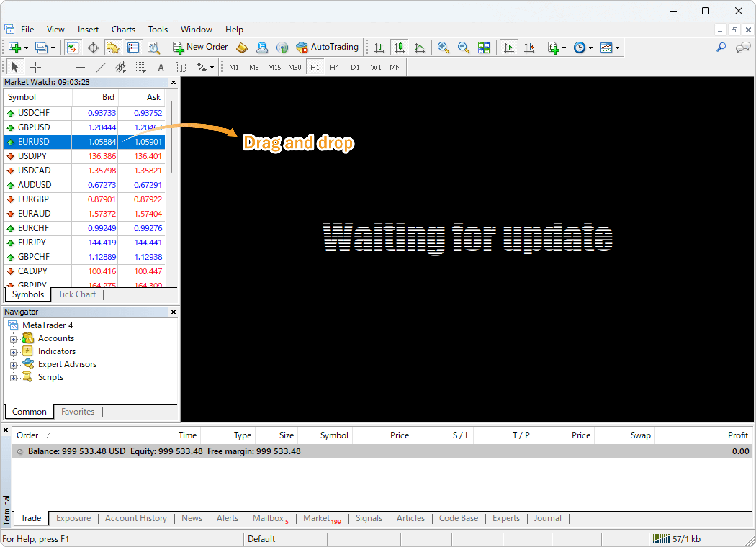756x547 pixels.
Task: Switch to Favorites navigator tab
Action: coord(78,411)
